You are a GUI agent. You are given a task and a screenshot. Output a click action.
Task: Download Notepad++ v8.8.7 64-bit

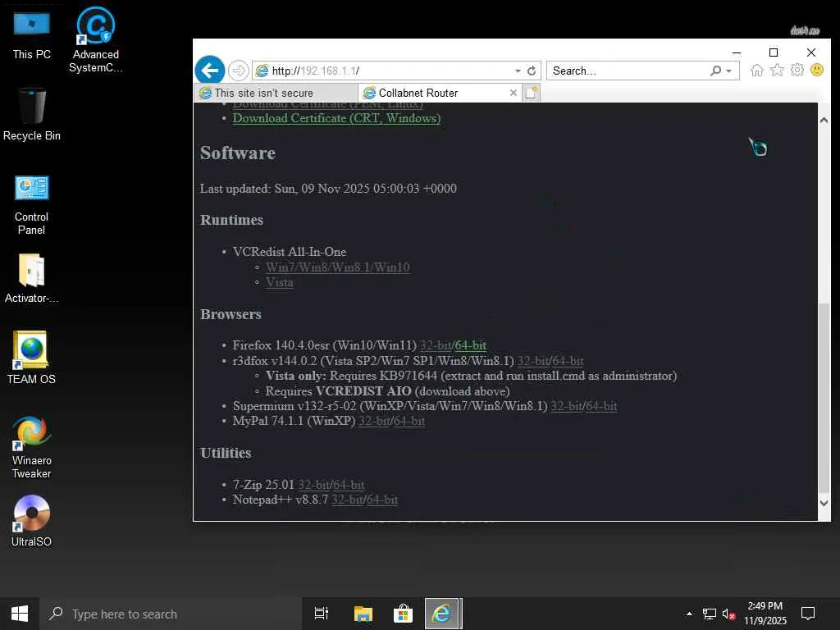382,500
